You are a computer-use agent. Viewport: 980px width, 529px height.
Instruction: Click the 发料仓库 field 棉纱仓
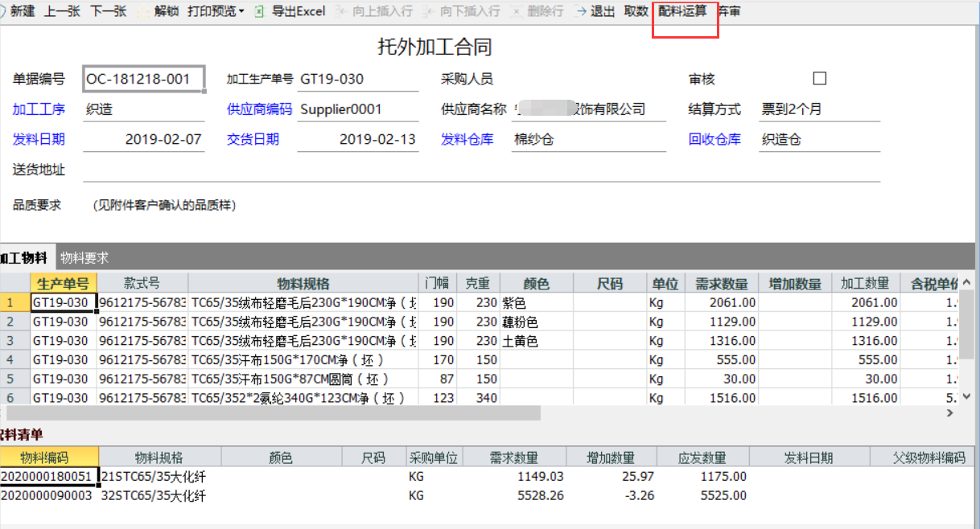click(588, 139)
